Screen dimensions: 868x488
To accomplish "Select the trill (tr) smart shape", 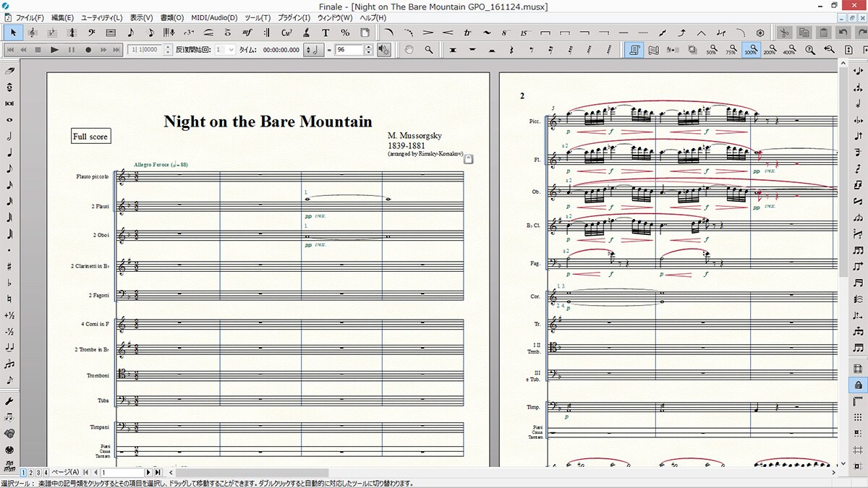I will click(x=467, y=33).
